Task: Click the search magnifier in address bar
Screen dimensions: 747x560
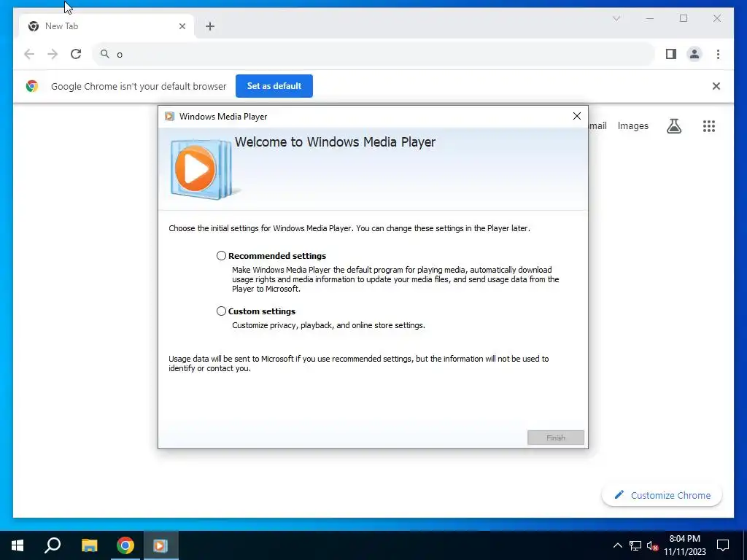Action: (x=105, y=54)
